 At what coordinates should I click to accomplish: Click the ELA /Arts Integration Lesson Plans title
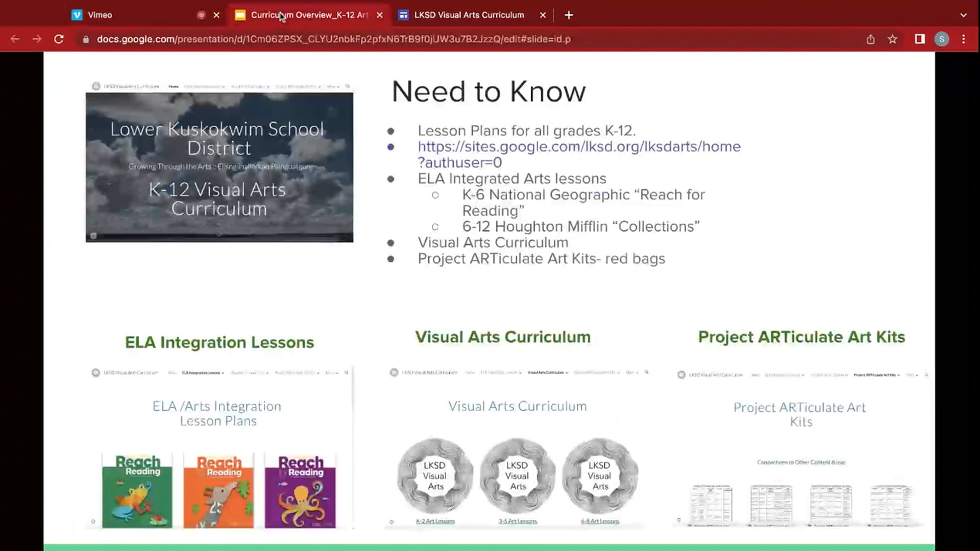coord(217,413)
